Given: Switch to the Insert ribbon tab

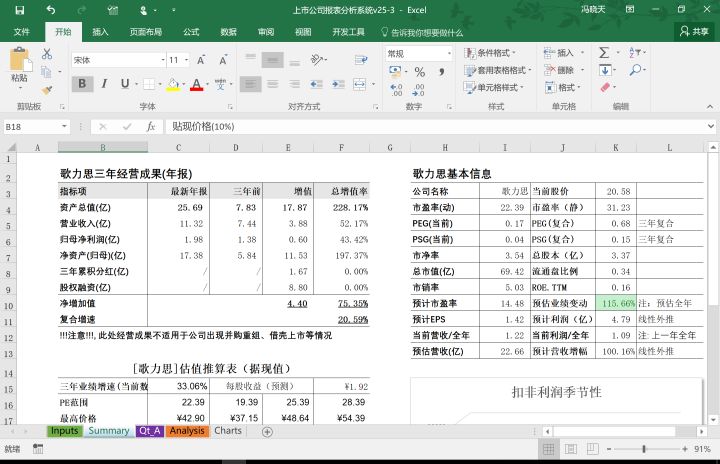Looking at the screenshot, I should tap(100, 32).
